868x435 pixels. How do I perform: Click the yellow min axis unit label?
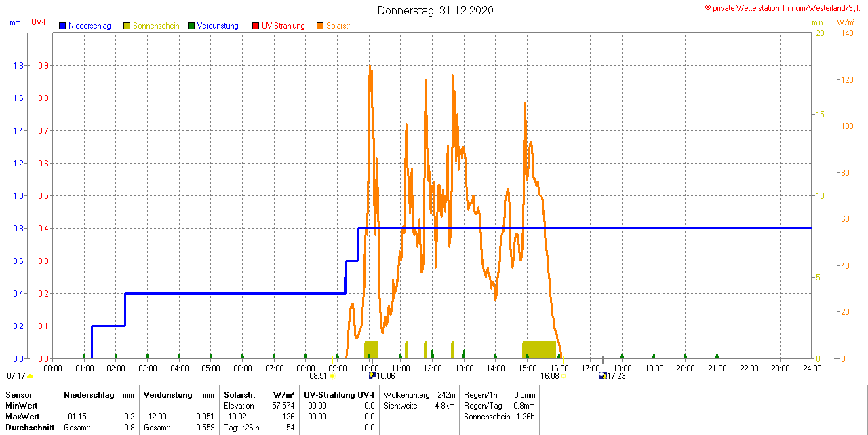coord(817,22)
